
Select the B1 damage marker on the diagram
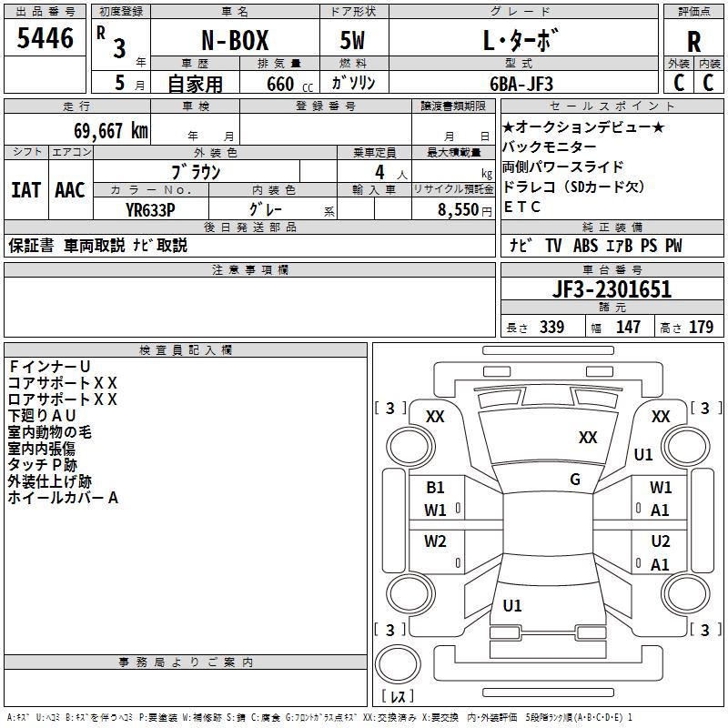pos(435,488)
